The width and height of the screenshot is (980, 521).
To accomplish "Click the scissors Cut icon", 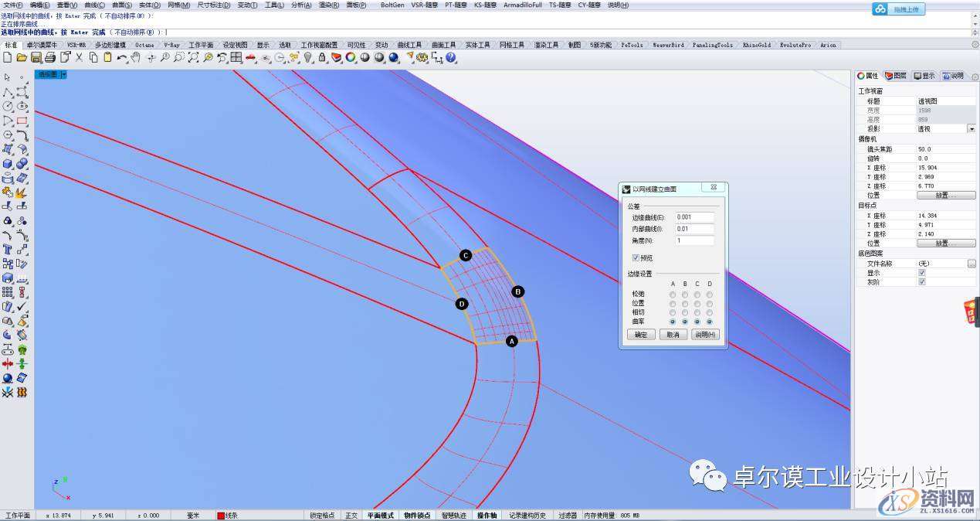I will (x=79, y=57).
